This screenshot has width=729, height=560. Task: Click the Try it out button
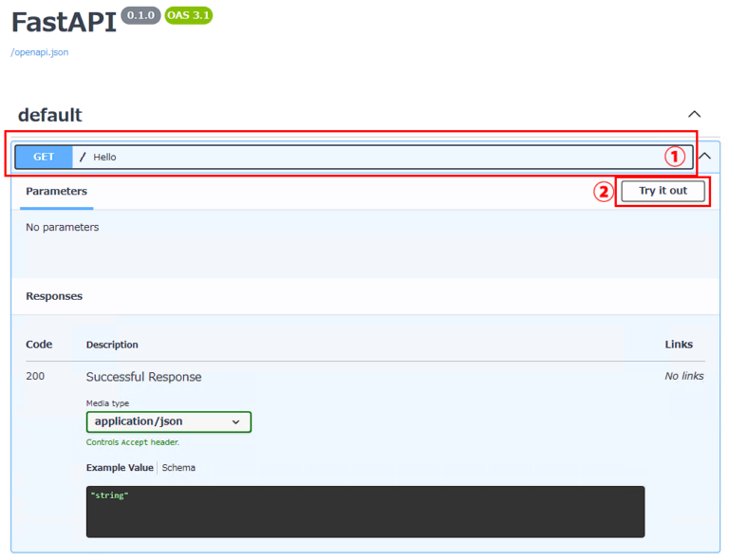click(663, 191)
